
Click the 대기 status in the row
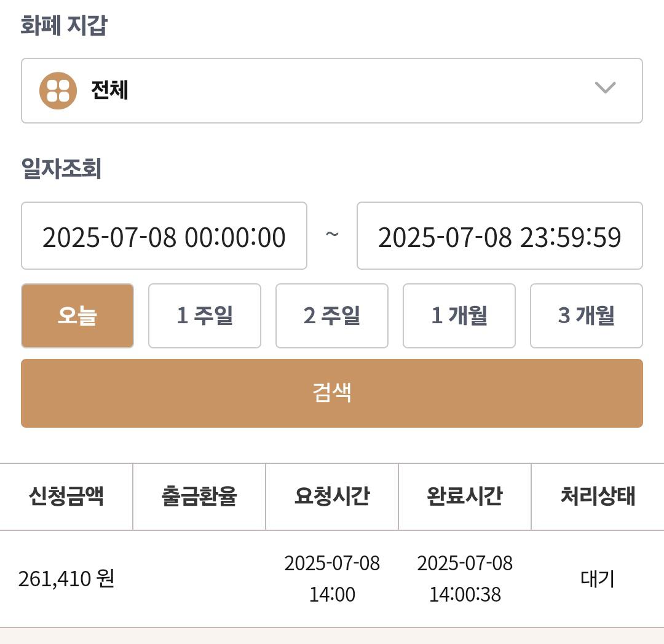(597, 578)
